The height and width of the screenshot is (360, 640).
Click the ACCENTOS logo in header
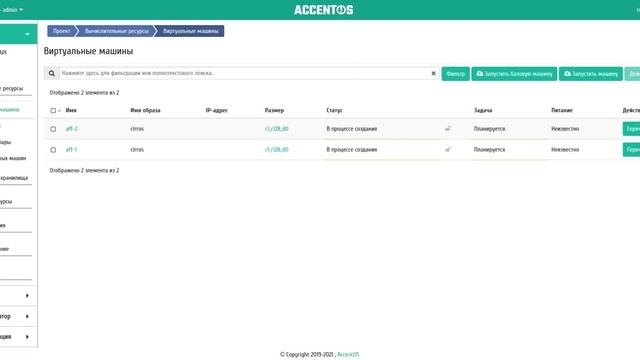[324, 10]
